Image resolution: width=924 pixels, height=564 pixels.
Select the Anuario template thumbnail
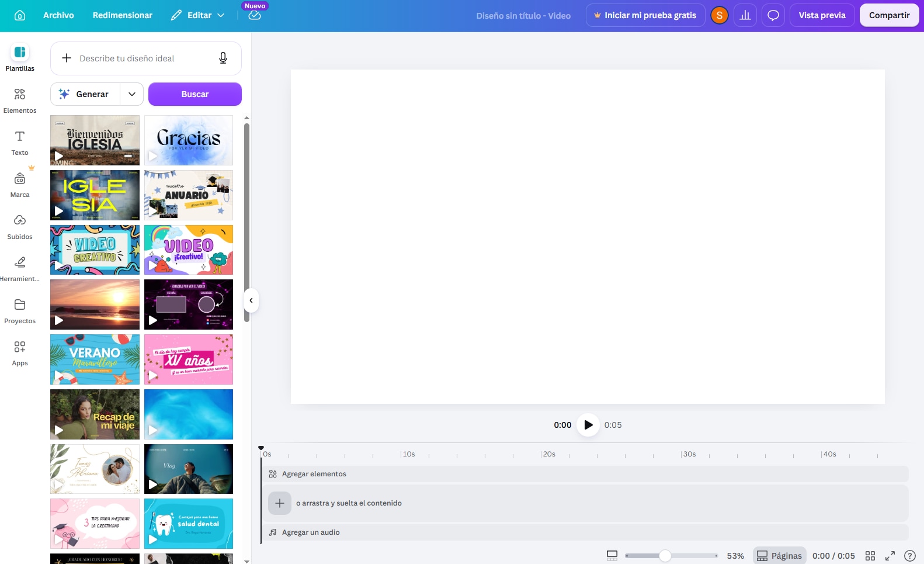(x=189, y=195)
